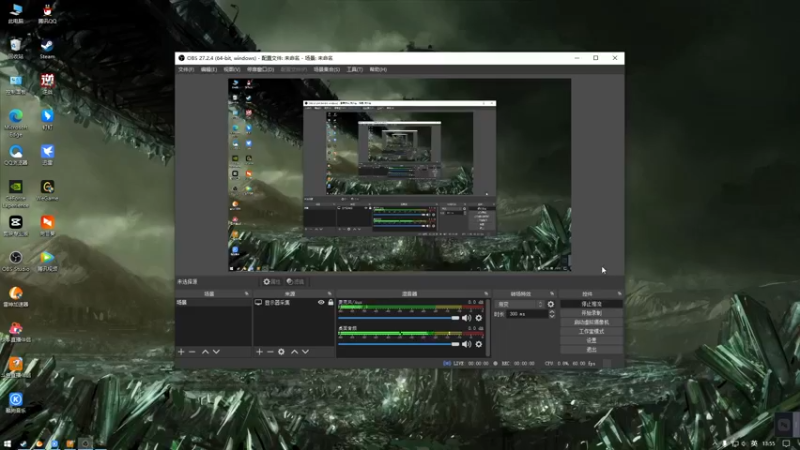Screen dimensions: 800x450
Task: Open the CapCut (剪映) desktop shortcut
Action: [x=15, y=226]
